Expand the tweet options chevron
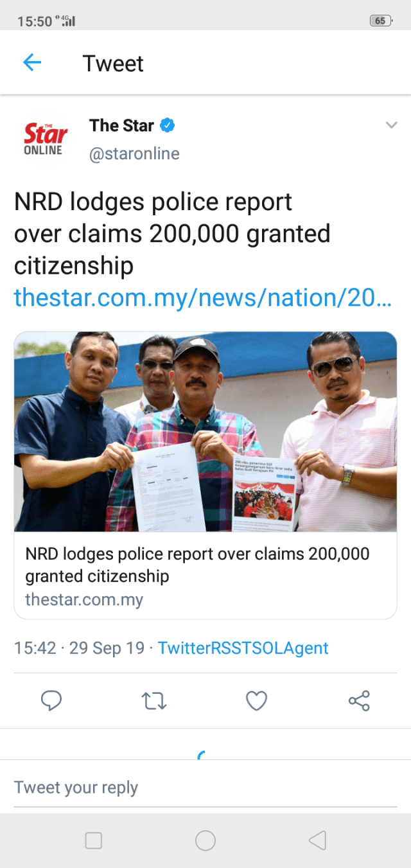 (391, 125)
